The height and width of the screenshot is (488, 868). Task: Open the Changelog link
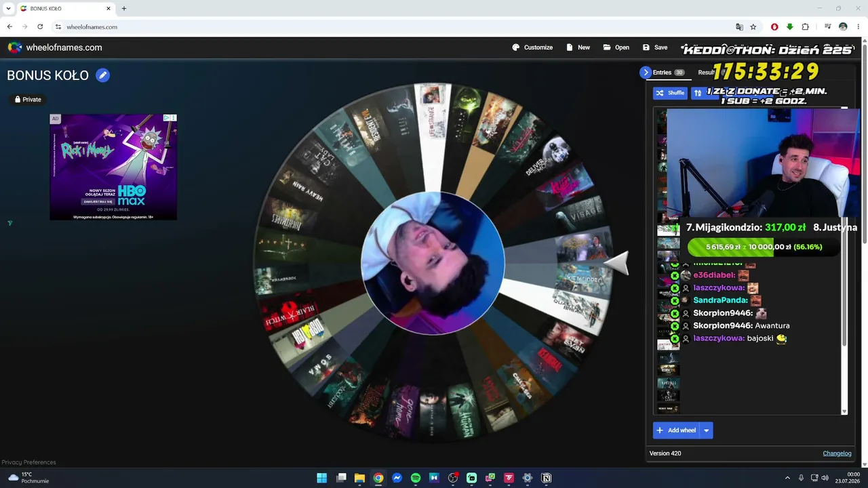pos(837,453)
